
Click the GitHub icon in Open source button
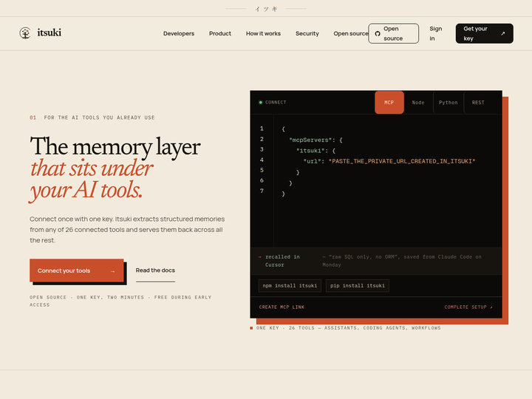[378, 33]
